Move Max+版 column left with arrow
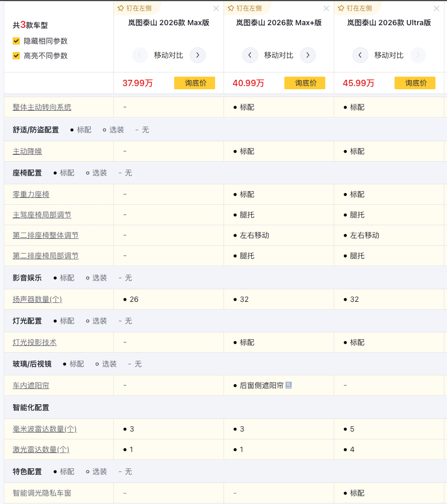This screenshot has width=447, height=504. click(250, 55)
